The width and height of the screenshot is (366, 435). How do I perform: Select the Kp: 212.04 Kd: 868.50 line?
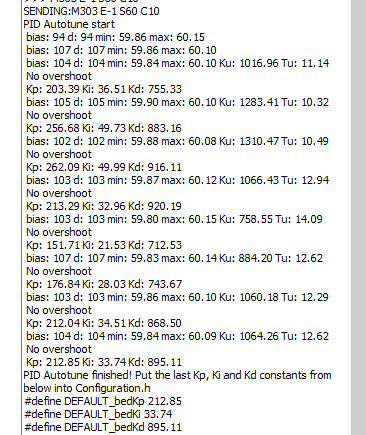tap(104, 323)
